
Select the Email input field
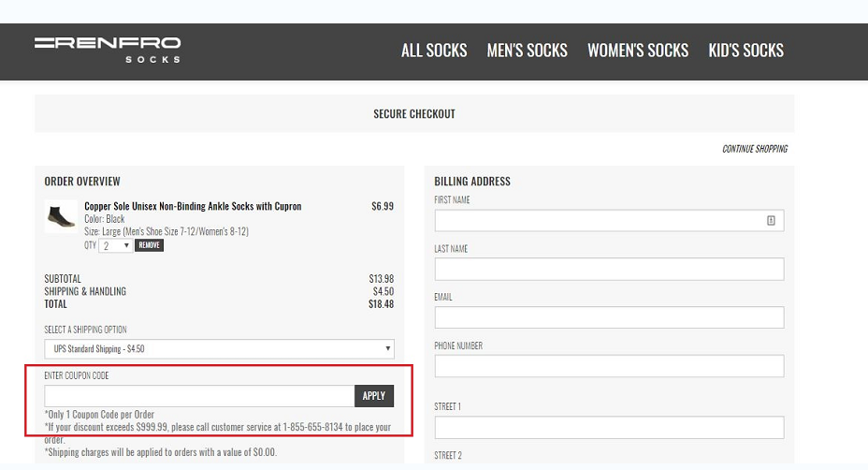[609, 317]
